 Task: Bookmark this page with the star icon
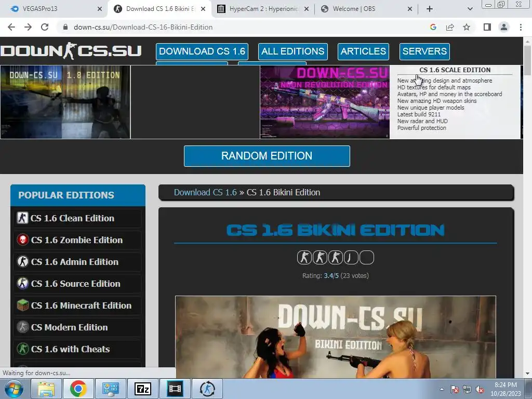[x=467, y=27]
